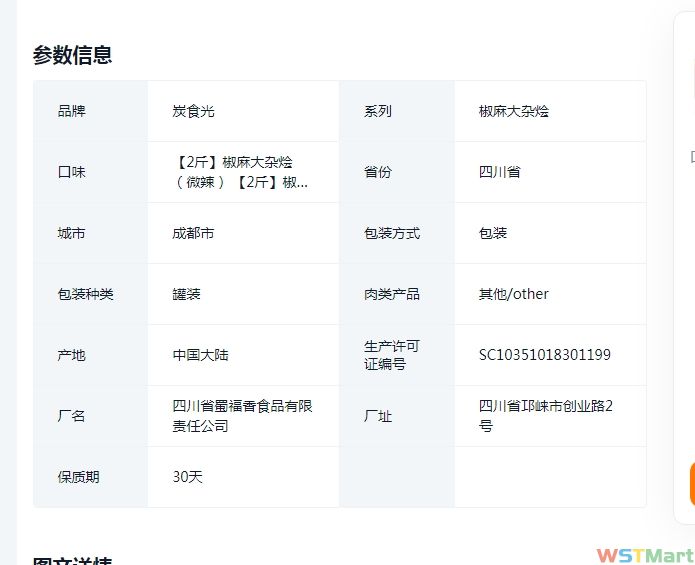Click factory address 四川省邛崃市创业路2号
Viewport: 695px width, 565px height.
click(545, 416)
